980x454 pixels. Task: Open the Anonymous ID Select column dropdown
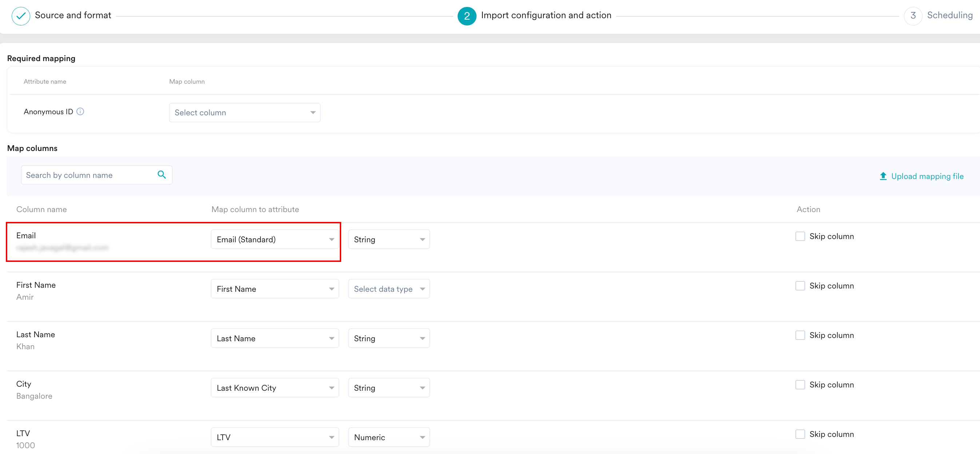(244, 113)
